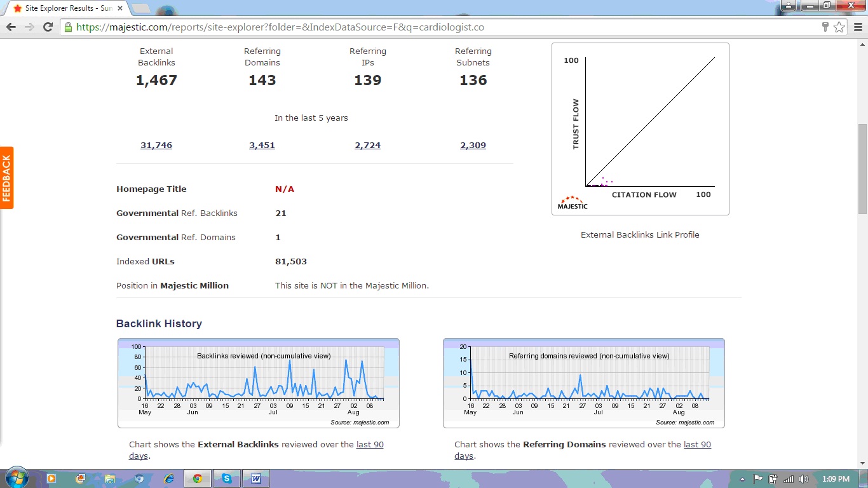Click the Backlinks reviewed history chart
Screen dimensions: 868x488
(259, 383)
